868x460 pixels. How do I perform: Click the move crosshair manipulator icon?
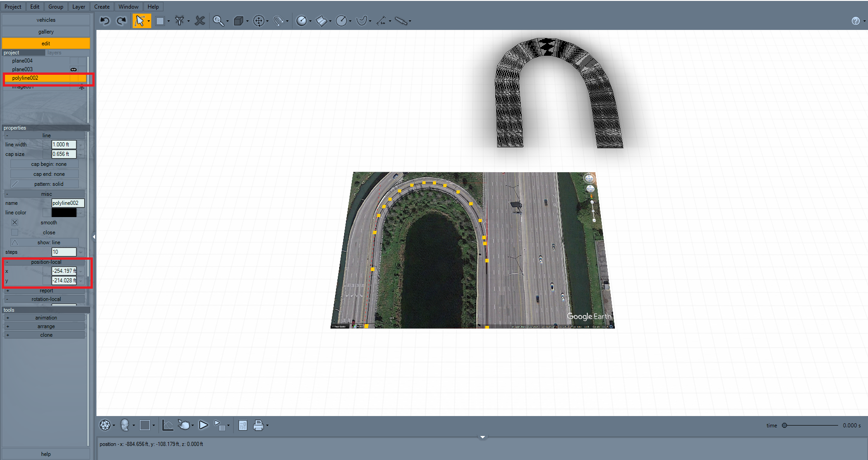pyautogui.click(x=259, y=21)
